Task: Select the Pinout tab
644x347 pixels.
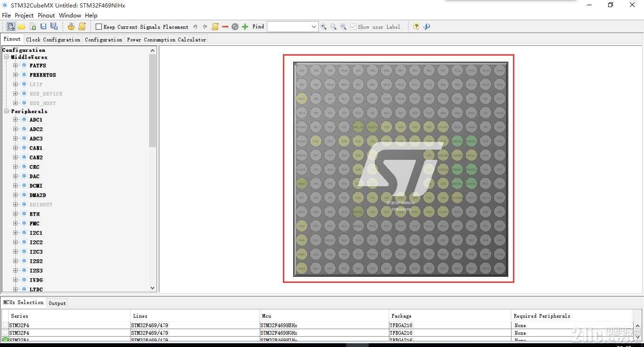Action: (12, 39)
